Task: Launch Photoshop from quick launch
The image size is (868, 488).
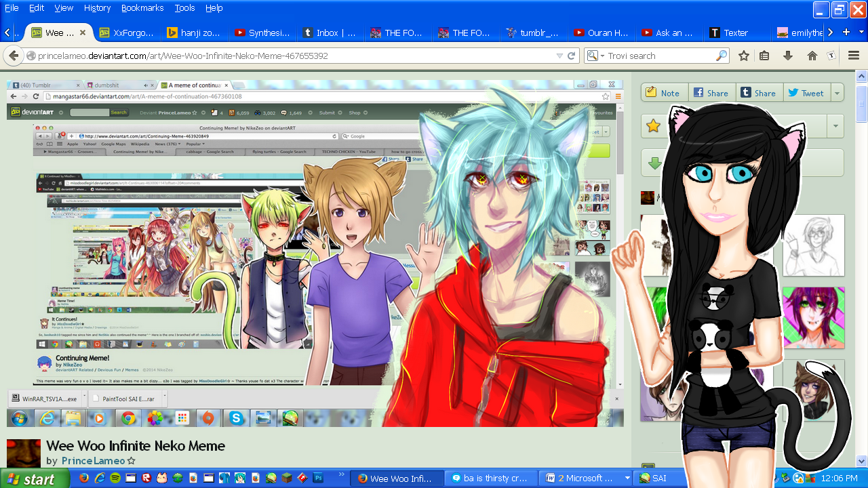Action: tap(318, 479)
